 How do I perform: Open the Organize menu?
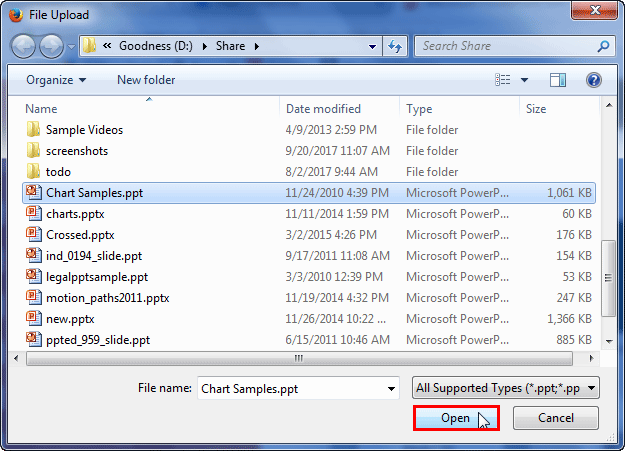coord(56,80)
